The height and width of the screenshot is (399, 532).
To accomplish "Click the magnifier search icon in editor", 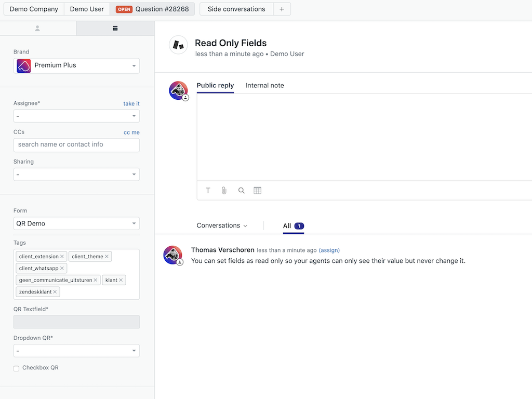I will [x=242, y=191].
